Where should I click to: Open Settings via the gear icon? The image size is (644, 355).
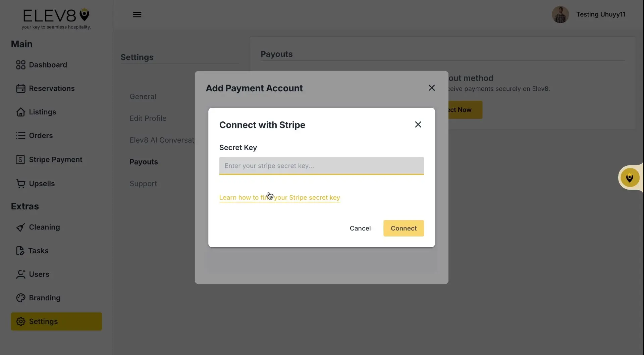coord(21,321)
